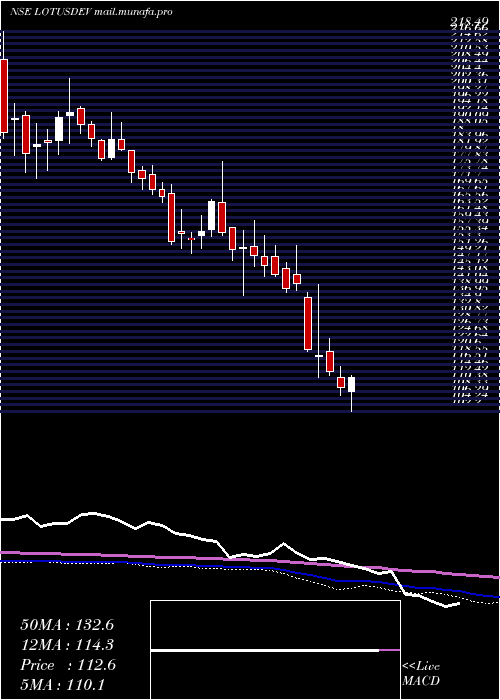Click the white MACD histogram baseline

coord(265,651)
